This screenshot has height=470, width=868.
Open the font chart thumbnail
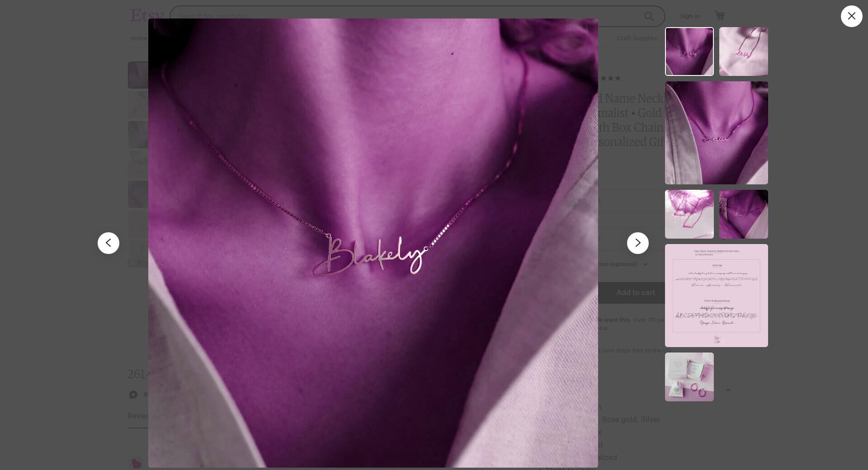[716, 296]
